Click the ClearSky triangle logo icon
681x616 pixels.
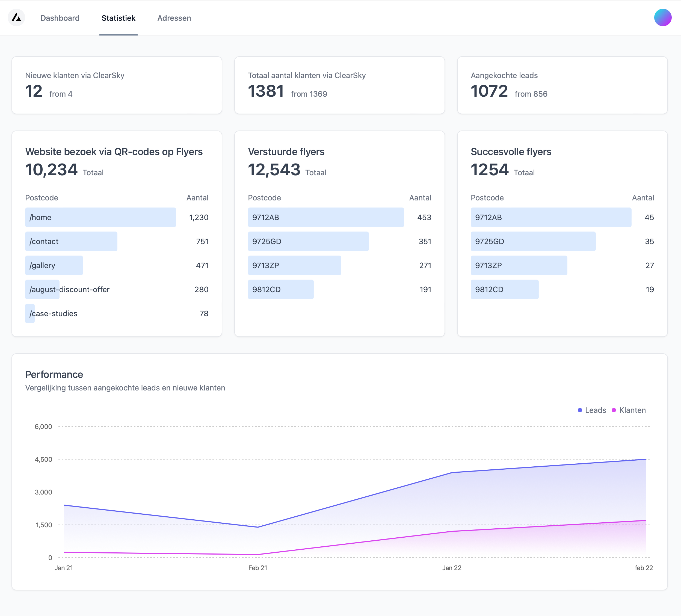(16, 17)
